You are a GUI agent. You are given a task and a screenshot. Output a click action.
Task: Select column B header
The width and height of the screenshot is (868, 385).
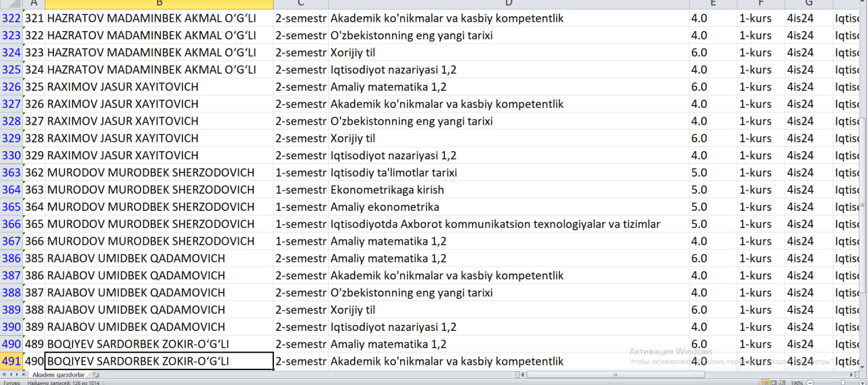159,4
